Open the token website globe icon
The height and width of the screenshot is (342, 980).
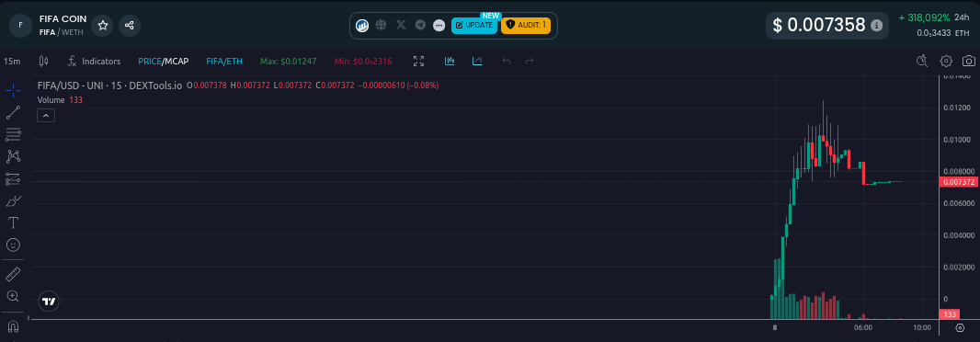(382, 26)
